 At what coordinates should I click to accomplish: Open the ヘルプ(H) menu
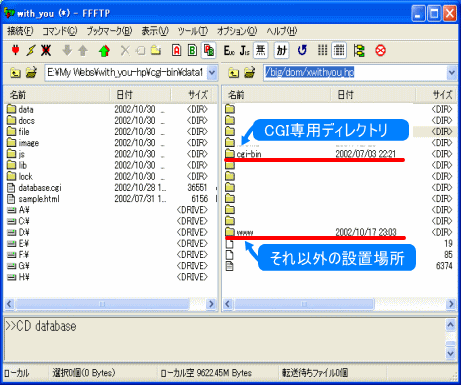[x=282, y=31]
